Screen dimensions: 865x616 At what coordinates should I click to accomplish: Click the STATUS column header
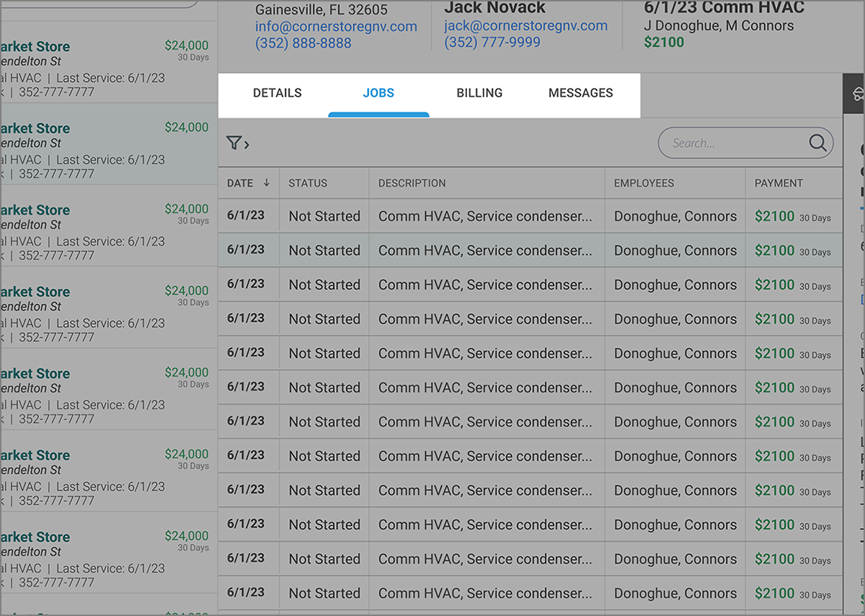(x=308, y=183)
